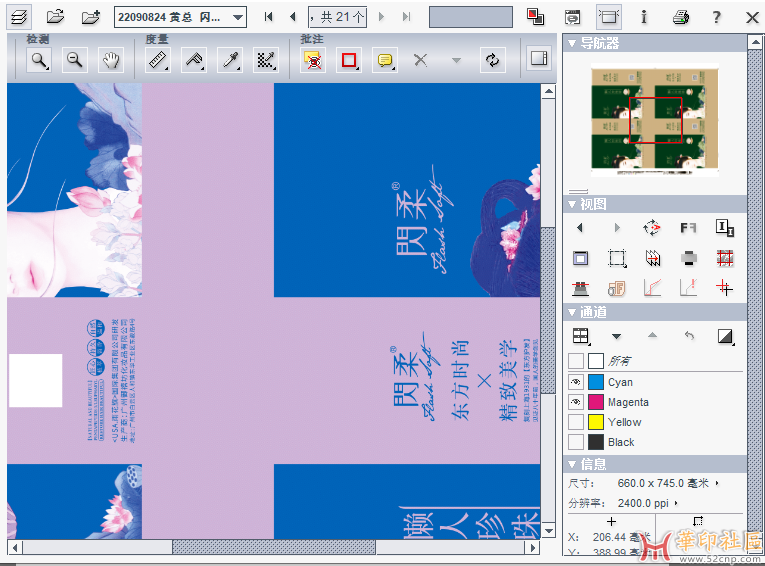The width and height of the screenshot is (765, 566).
Task: Click the rotate view icon
Action: click(652, 228)
